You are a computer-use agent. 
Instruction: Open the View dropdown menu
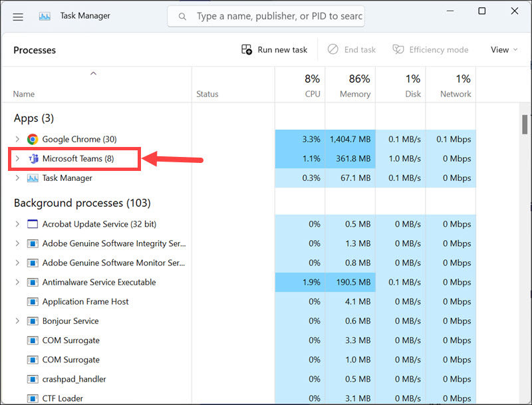point(503,50)
